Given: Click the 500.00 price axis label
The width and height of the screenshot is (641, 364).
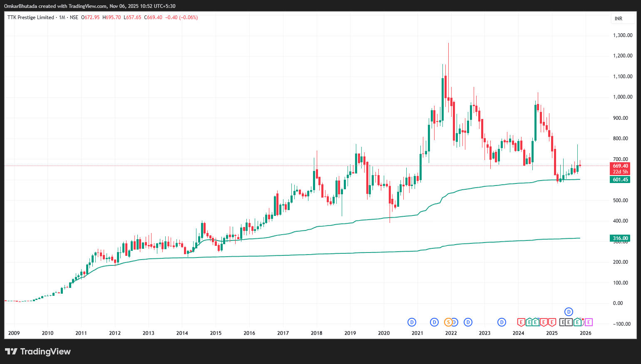Looking at the screenshot, I should pyautogui.click(x=621, y=200).
